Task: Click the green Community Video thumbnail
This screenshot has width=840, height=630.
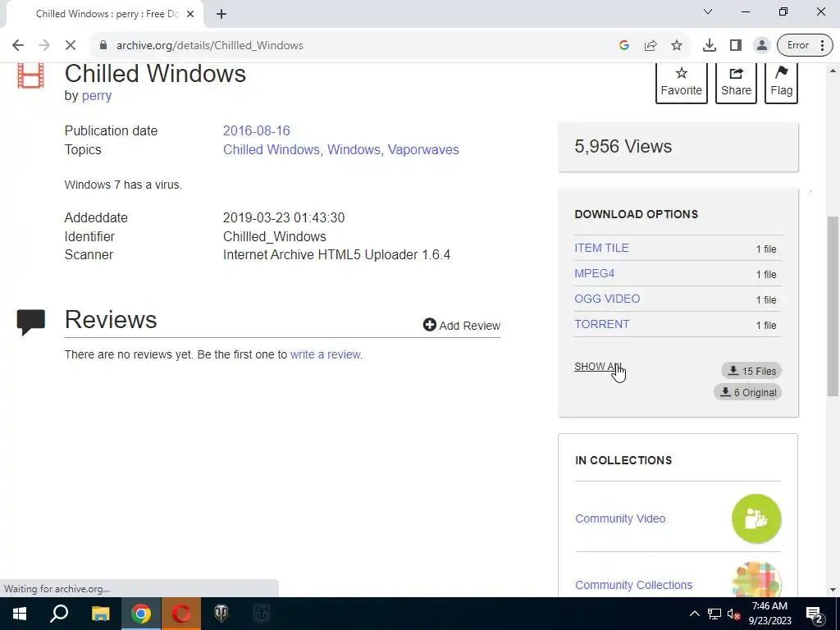Action: 756,518
